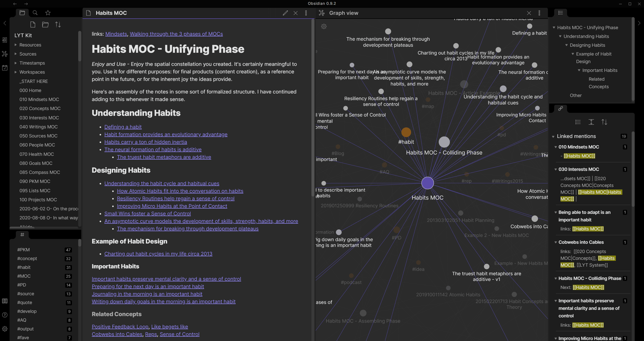Image resolution: width=644 pixels, height=341 pixels.
Task: Open the Mindsets link
Action: [116, 34]
